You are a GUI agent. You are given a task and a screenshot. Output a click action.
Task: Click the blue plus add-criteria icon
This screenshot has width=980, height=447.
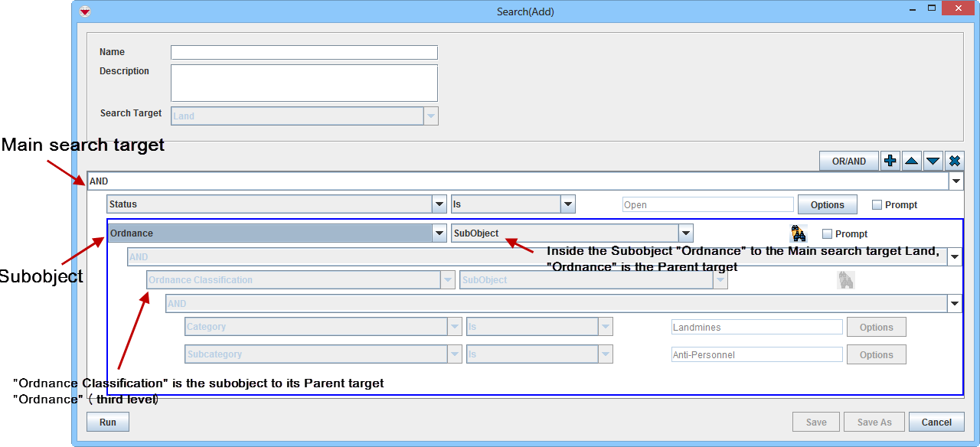tap(890, 161)
